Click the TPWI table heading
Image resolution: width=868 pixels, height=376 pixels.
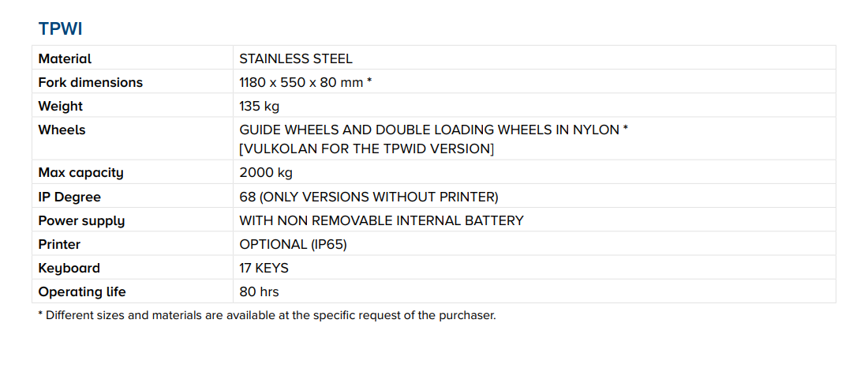pyautogui.click(x=60, y=29)
